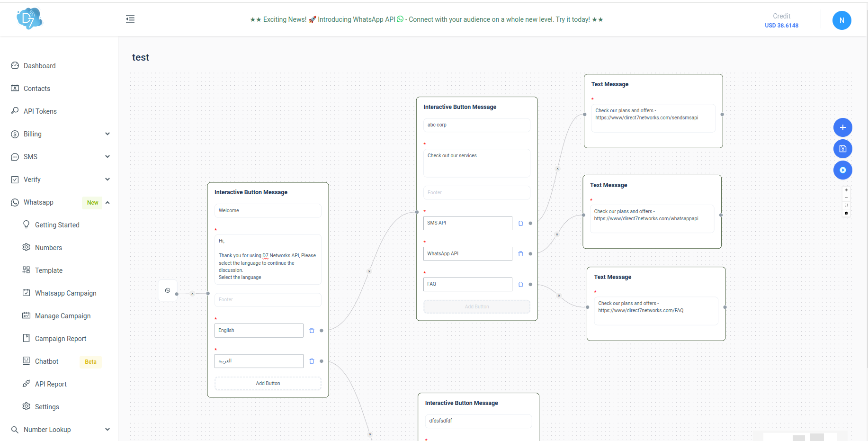The height and width of the screenshot is (441, 868).
Task: Click Add Button in Welcome message node
Action: (x=268, y=384)
